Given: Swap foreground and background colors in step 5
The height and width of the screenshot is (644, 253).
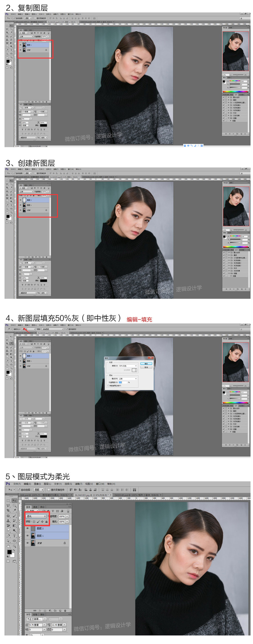Looking at the screenshot, I should point(14,550).
